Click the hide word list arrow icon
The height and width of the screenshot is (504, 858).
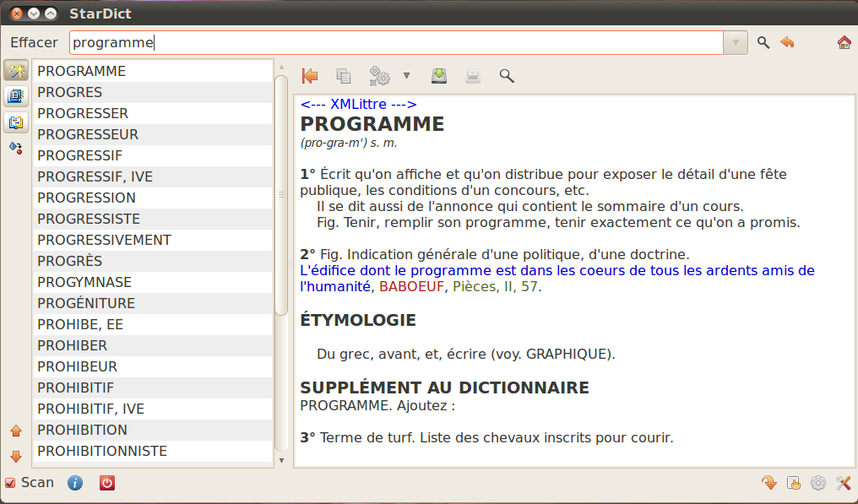[x=310, y=76]
